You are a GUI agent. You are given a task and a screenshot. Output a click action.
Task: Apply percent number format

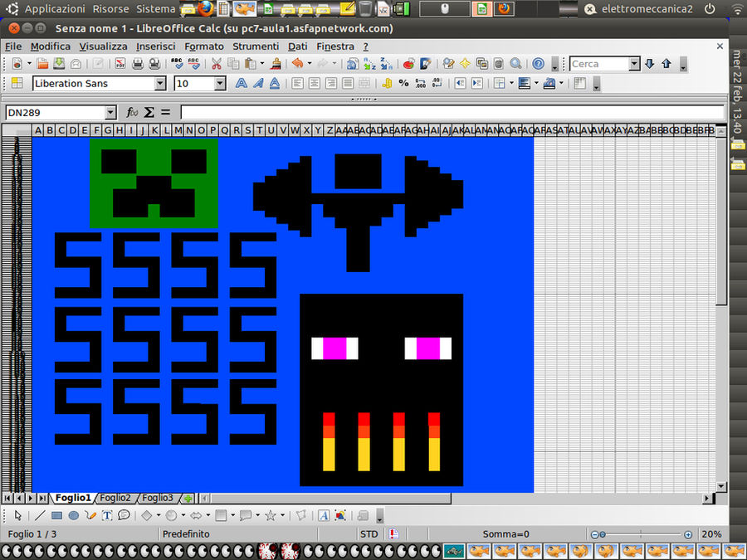click(404, 83)
